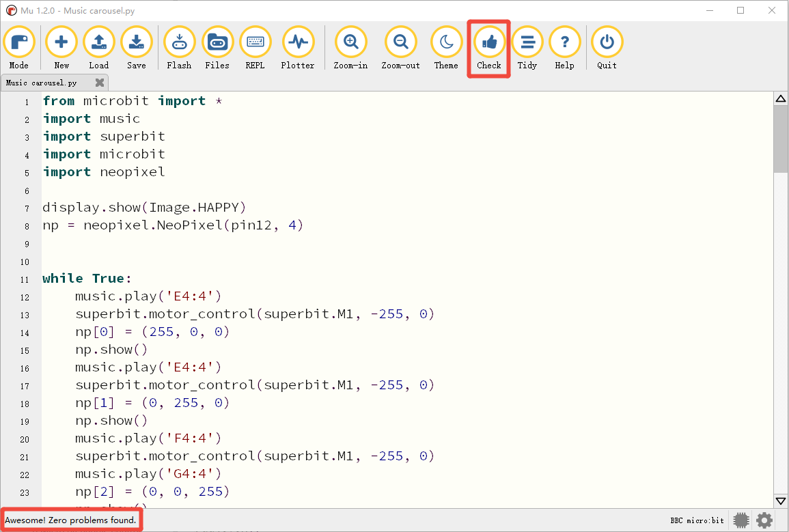Run Check on the code

tap(489, 48)
